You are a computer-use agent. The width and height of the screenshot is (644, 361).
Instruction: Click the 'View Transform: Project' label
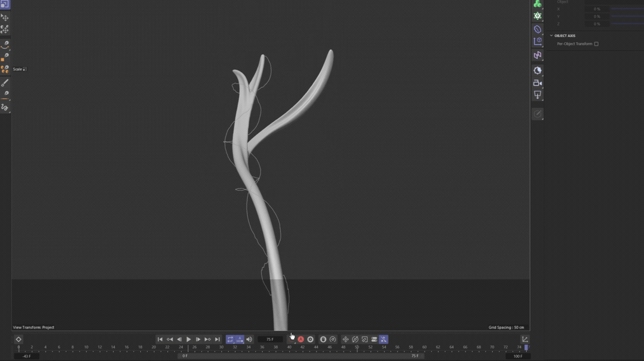click(33, 328)
